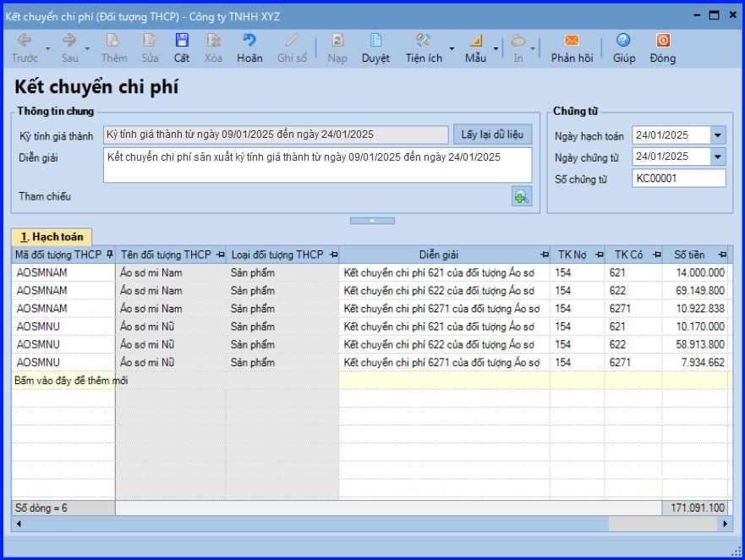
Task: Select the Hạch toán tab
Action: tap(52, 237)
